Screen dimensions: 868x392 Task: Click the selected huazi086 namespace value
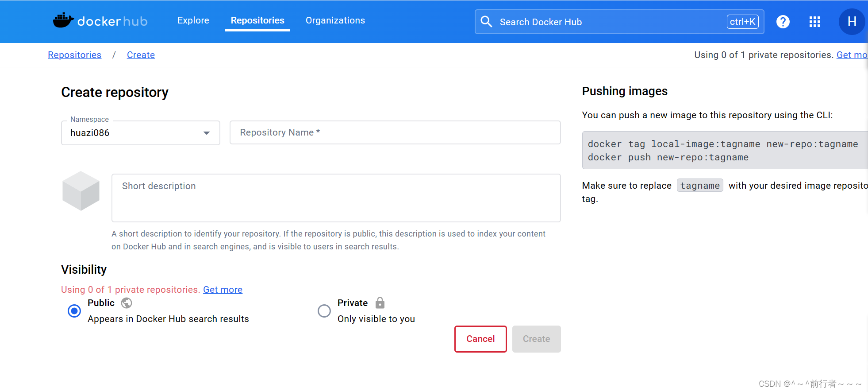(90, 133)
